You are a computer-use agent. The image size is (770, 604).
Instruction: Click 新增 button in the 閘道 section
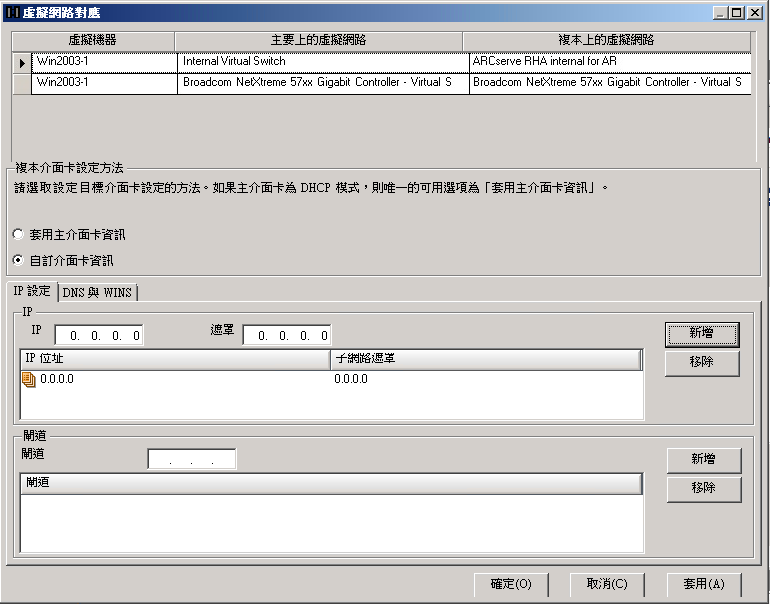[703, 460]
